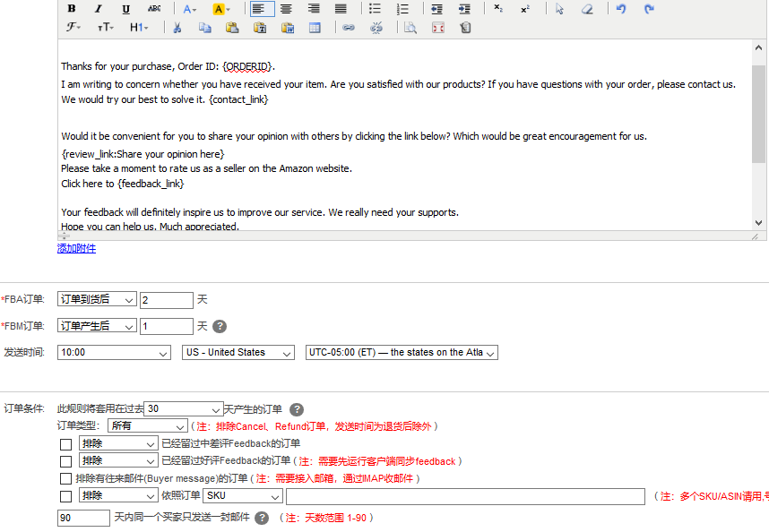Open the US - United States dropdown

238,353
